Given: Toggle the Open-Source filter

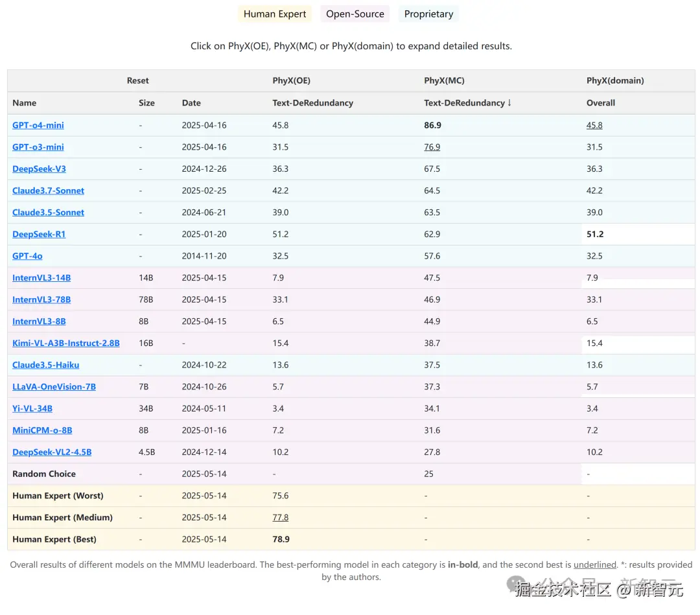Looking at the screenshot, I should 355,14.
